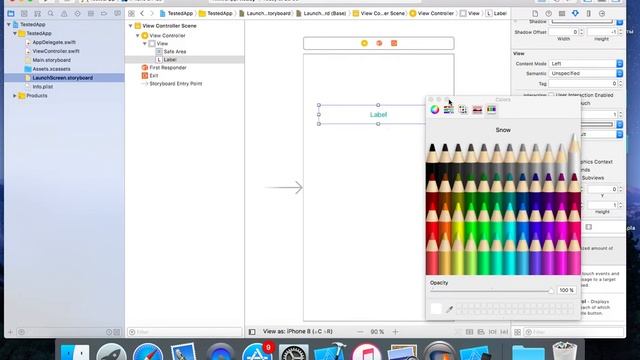Switch to the color sliders picker

click(449, 109)
